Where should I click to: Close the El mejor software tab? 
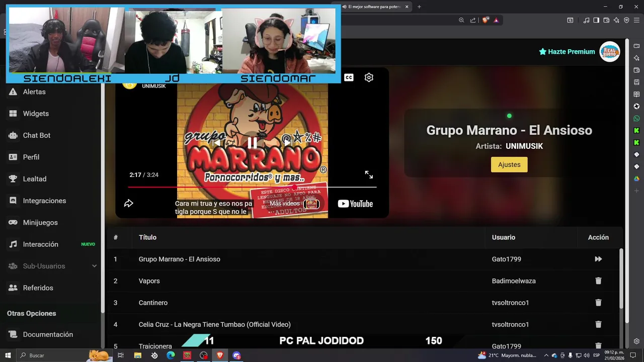click(407, 7)
